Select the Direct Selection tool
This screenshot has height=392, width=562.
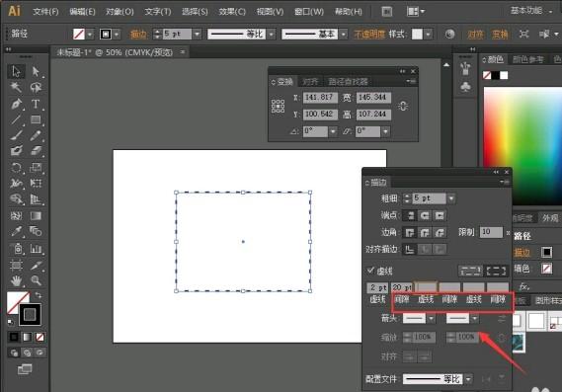36,71
